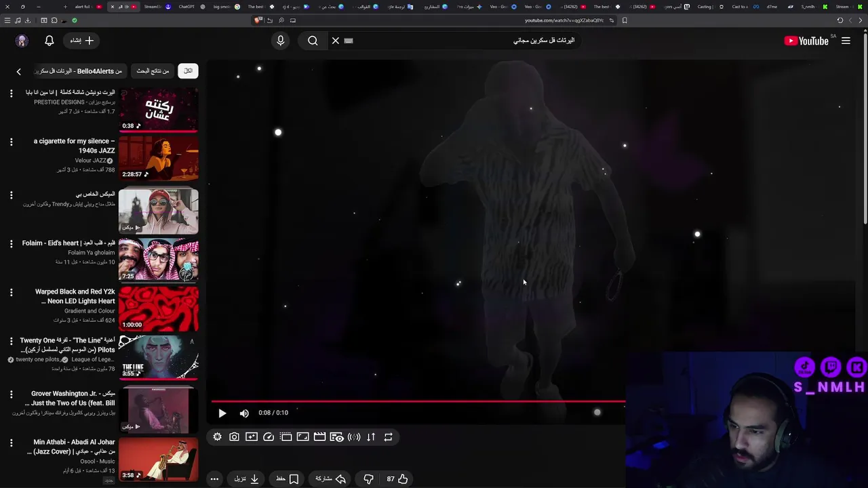868x488 pixels.
Task: Open options for Twenty One Pilots The Line
Action: [11, 341]
